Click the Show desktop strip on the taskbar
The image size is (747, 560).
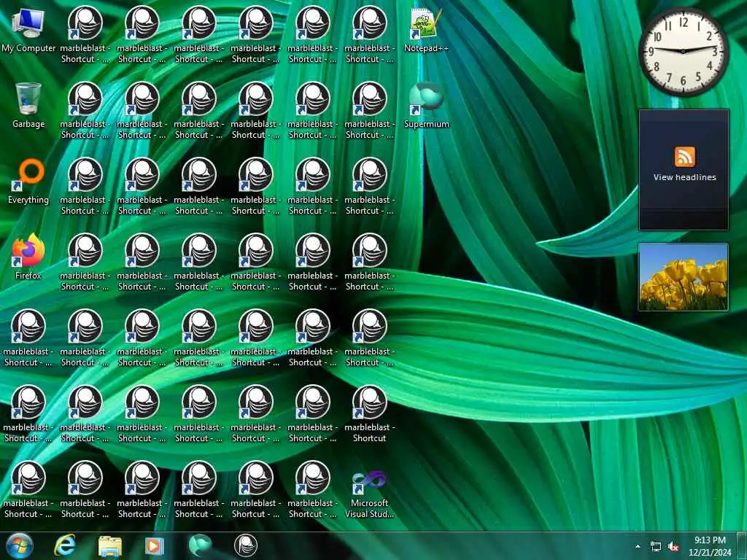[x=742, y=545]
